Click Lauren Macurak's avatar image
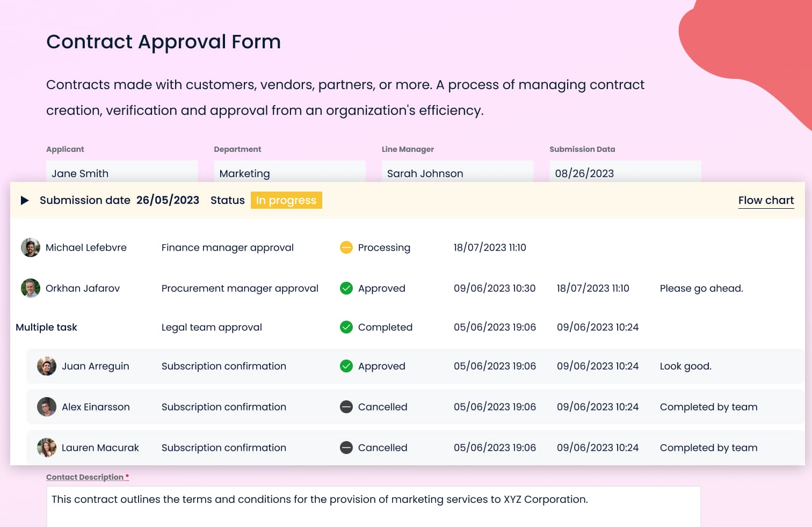 coord(47,448)
